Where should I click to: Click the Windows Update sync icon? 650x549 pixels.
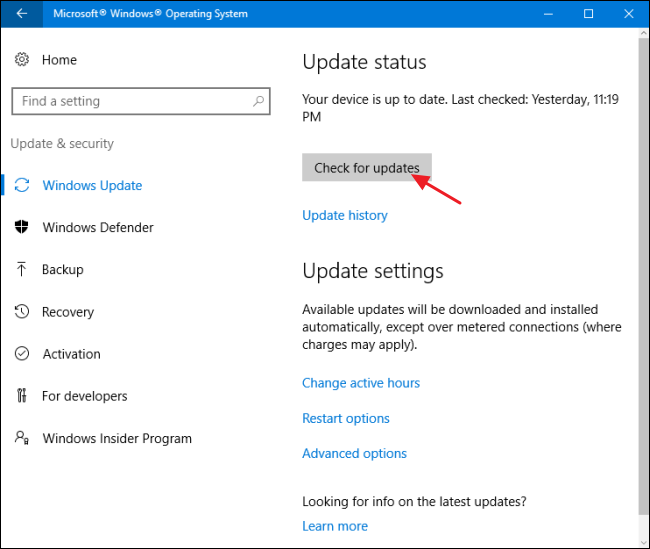tap(22, 185)
